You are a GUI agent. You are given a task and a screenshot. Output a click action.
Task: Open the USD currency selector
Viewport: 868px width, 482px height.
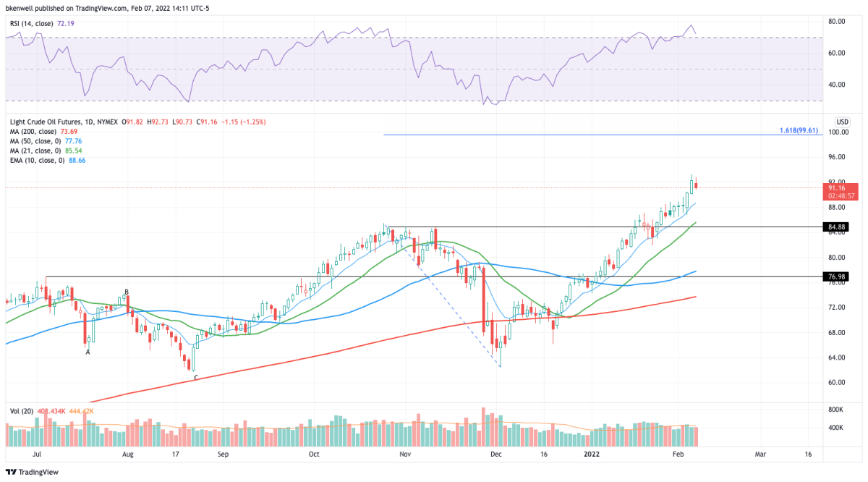[x=843, y=121]
